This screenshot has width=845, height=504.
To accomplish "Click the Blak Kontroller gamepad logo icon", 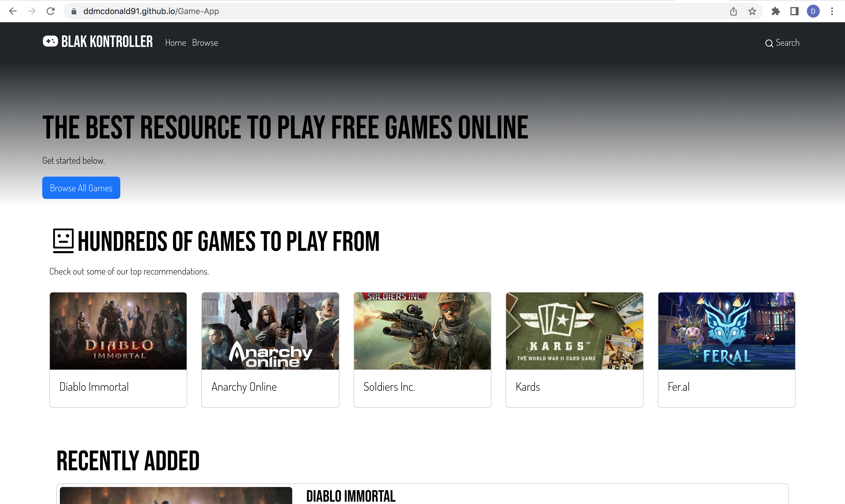I will click(50, 41).
